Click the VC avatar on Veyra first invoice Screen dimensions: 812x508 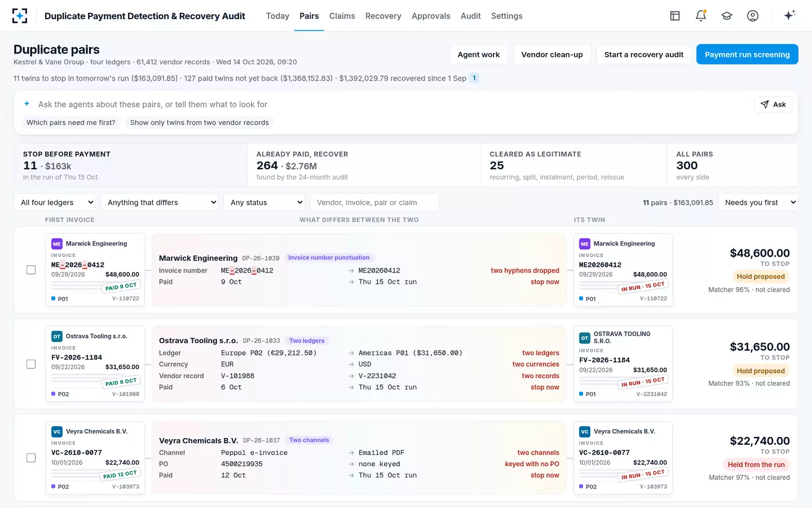pyautogui.click(x=57, y=431)
